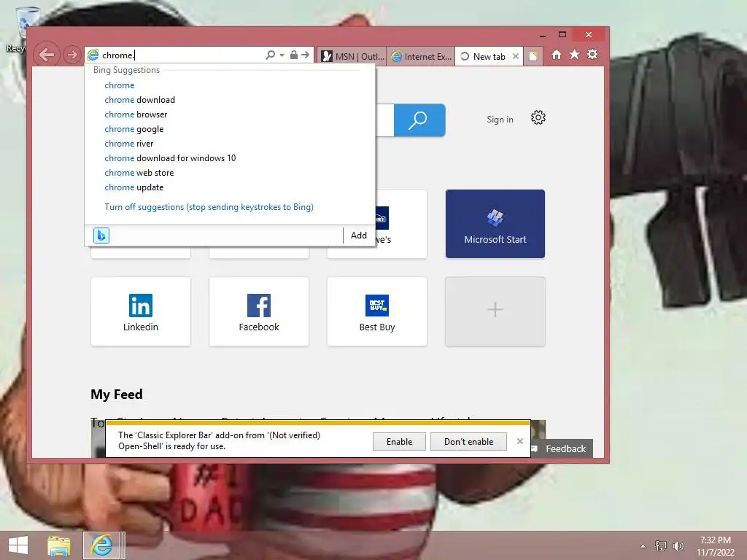The width and height of the screenshot is (747, 560).
Task: Click the blue Bing search button
Action: 419,120
